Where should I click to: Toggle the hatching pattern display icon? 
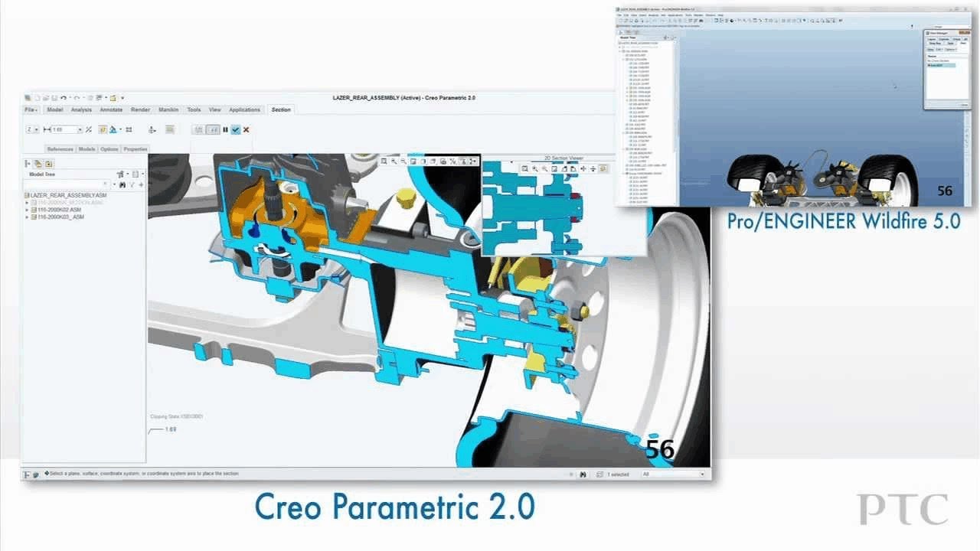[x=129, y=129]
